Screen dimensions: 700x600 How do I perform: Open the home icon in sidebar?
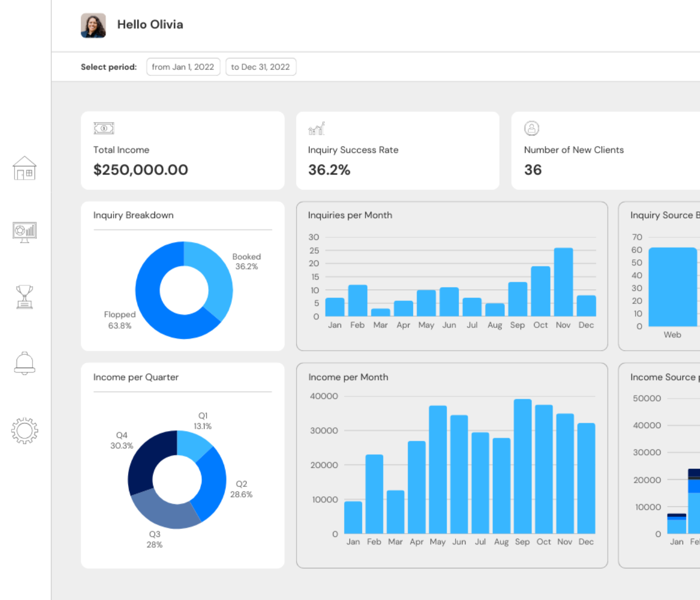pyautogui.click(x=24, y=168)
